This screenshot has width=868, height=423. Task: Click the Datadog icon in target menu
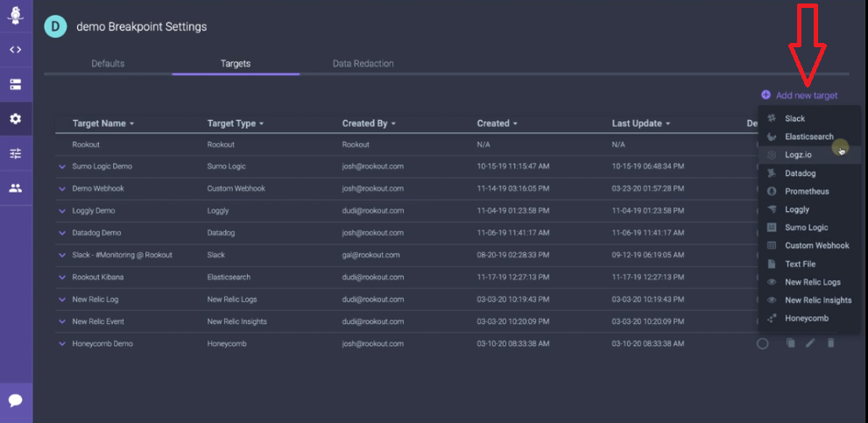tap(772, 173)
